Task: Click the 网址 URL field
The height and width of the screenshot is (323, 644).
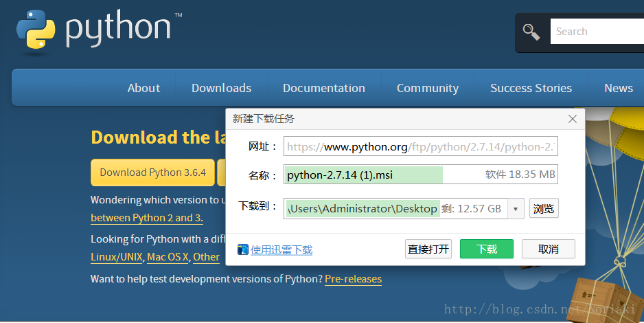Action: point(421,146)
